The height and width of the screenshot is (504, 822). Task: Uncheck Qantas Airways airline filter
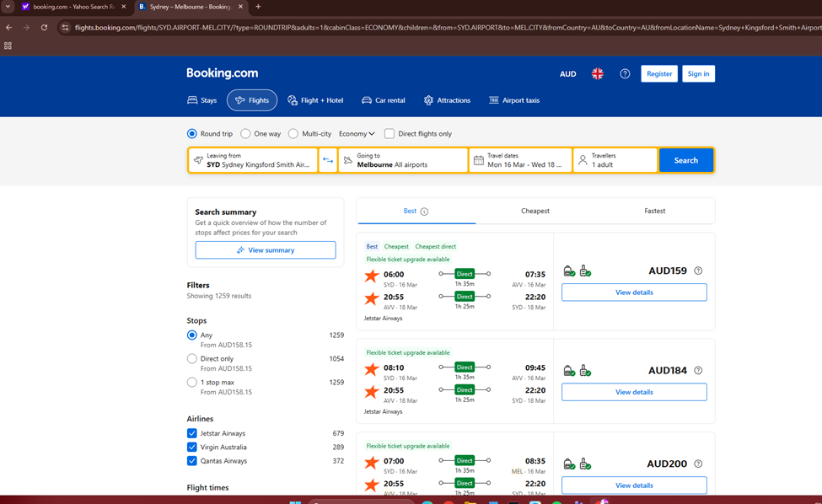192,461
